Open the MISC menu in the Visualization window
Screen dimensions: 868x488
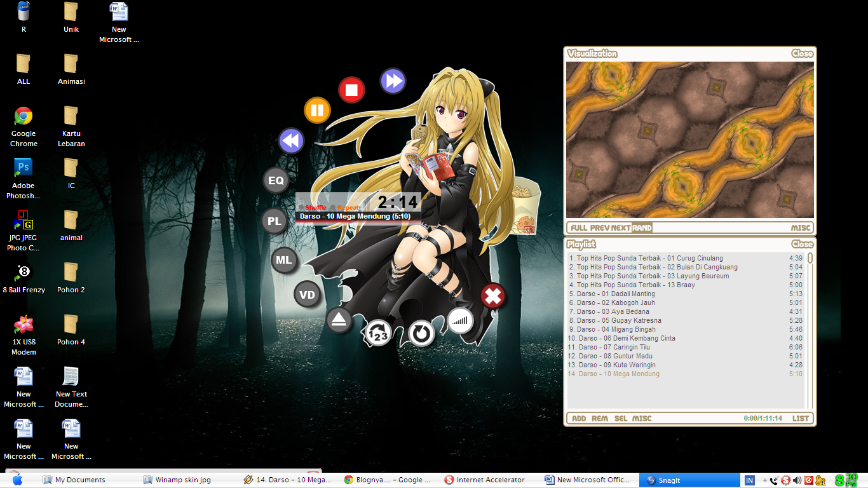click(x=801, y=227)
